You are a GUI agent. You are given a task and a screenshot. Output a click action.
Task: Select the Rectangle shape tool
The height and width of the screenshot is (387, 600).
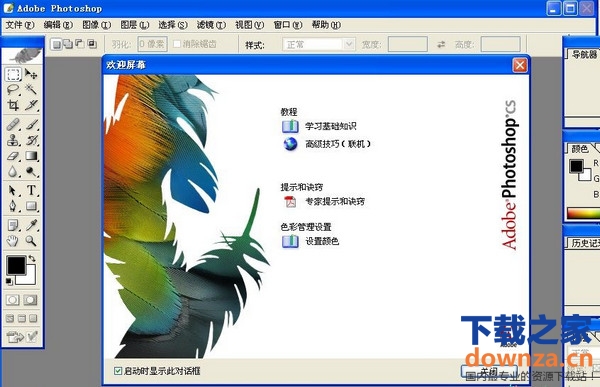31,206
